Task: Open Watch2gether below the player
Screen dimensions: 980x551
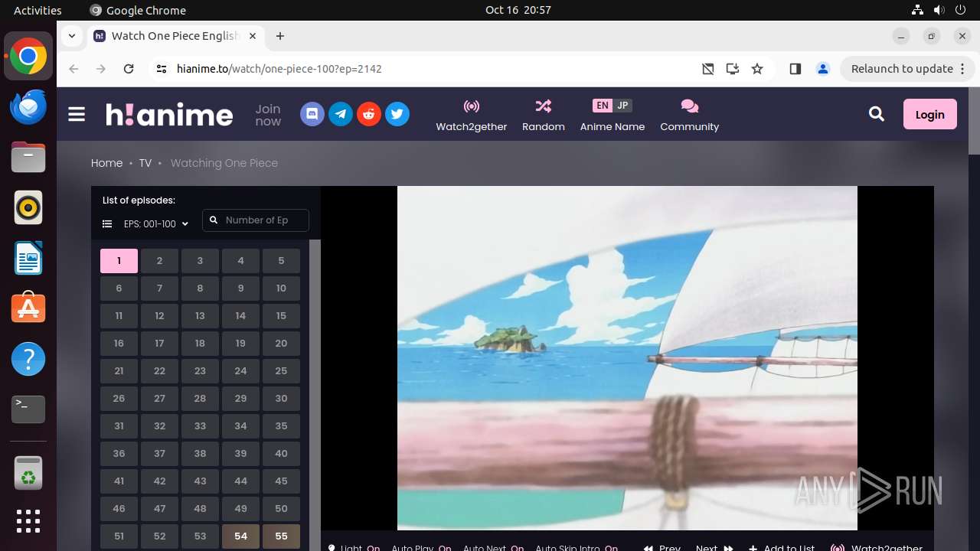Action: point(877,548)
